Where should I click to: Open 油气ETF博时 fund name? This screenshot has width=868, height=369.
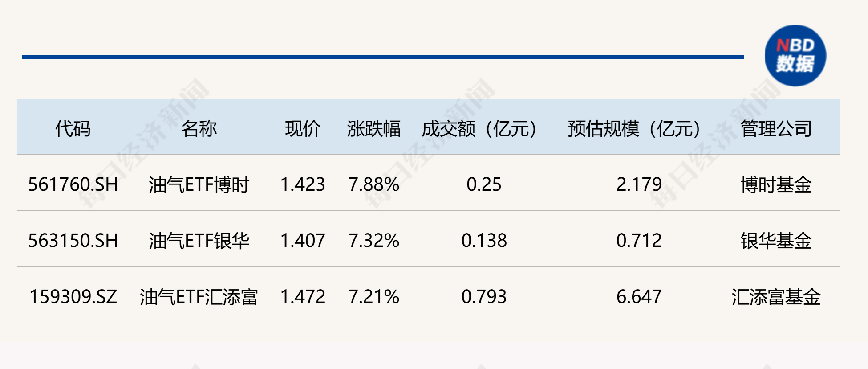[x=199, y=184]
